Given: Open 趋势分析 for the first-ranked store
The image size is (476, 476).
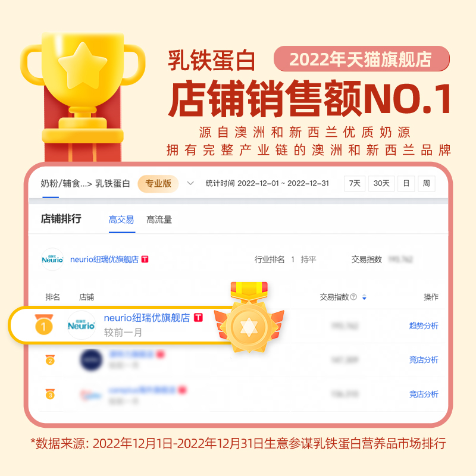Looking at the screenshot, I should pyautogui.click(x=424, y=325).
